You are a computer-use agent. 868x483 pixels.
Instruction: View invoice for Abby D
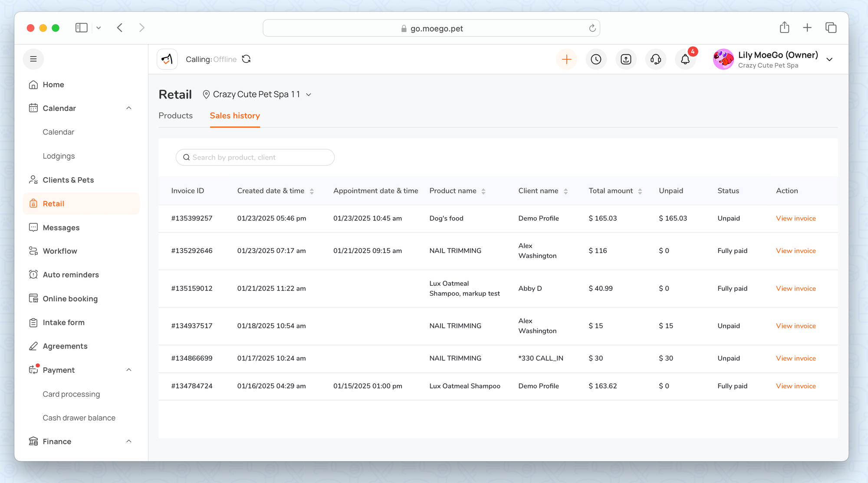796,288
